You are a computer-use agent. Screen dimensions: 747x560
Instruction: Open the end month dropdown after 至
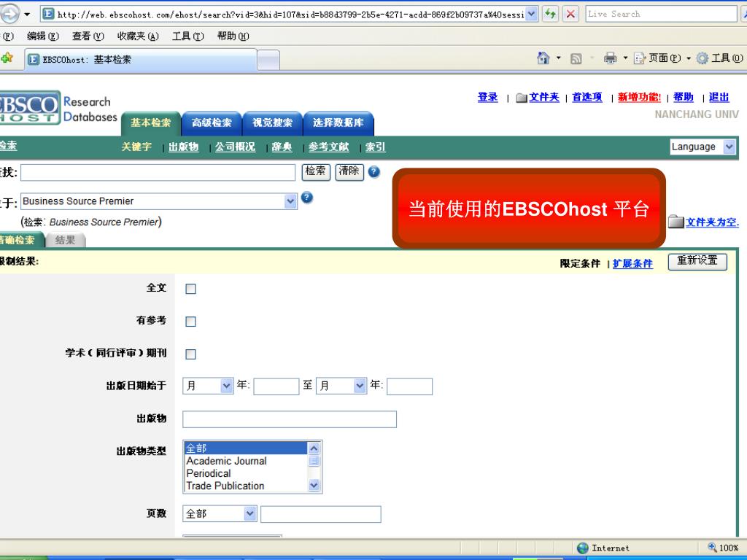[x=360, y=386]
